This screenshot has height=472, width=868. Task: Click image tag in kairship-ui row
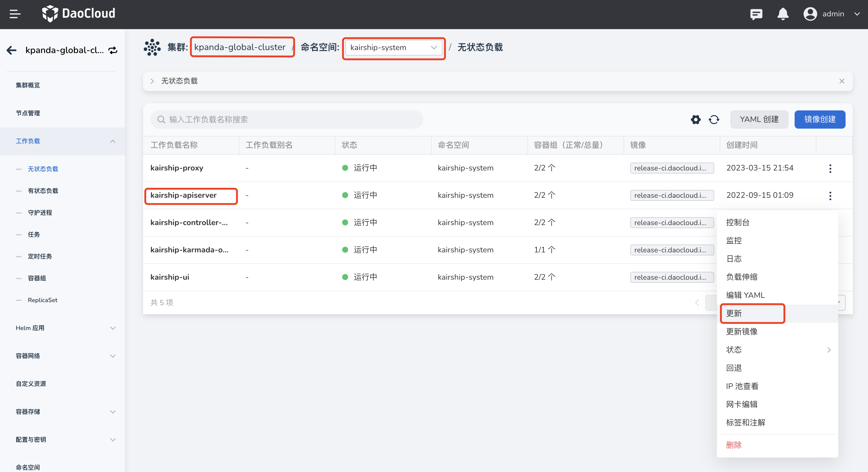tap(672, 277)
